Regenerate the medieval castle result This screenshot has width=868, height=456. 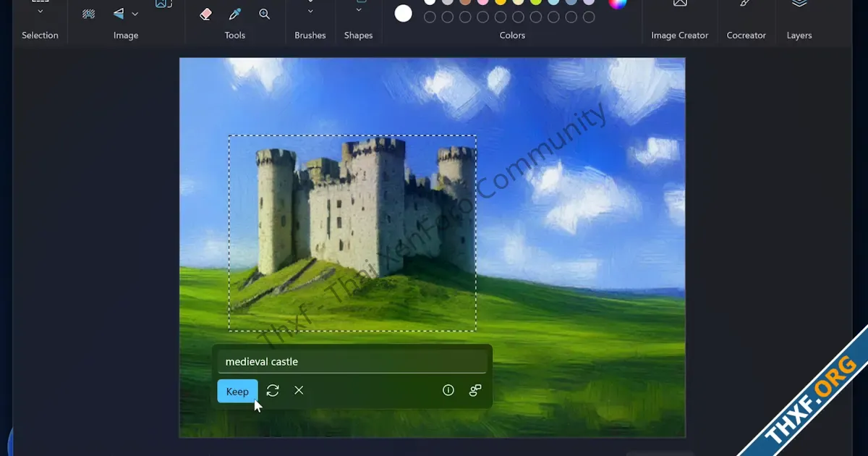pyautogui.click(x=273, y=391)
